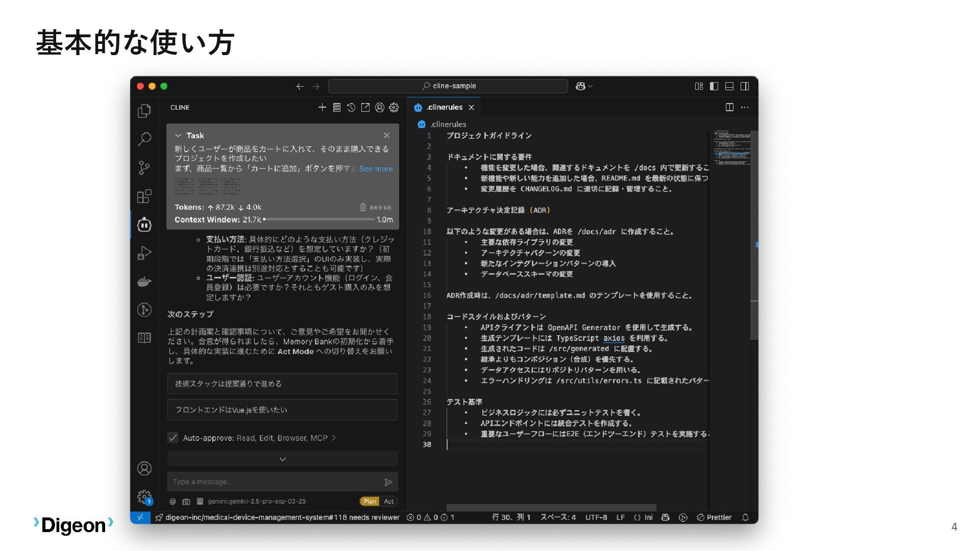This screenshot has height=551, width=980.
Task: Expand Auto-approve options chevron
Action: tap(334, 438)
